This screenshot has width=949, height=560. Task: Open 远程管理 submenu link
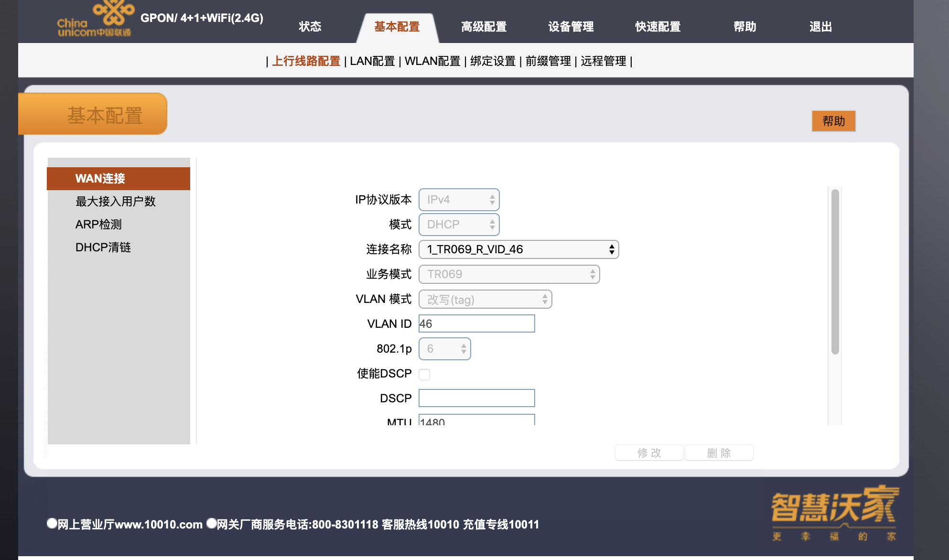click(x=604, y=61)
